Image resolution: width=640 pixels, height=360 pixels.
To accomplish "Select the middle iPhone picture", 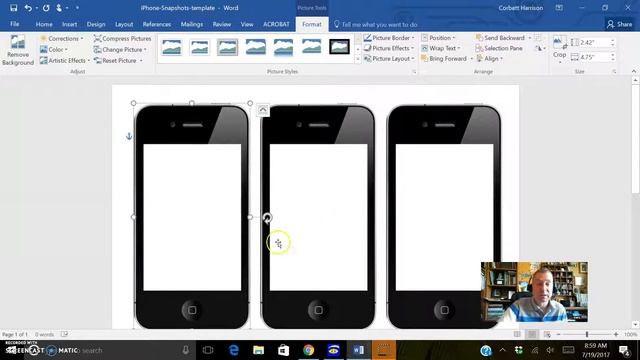I will point(318,217).
